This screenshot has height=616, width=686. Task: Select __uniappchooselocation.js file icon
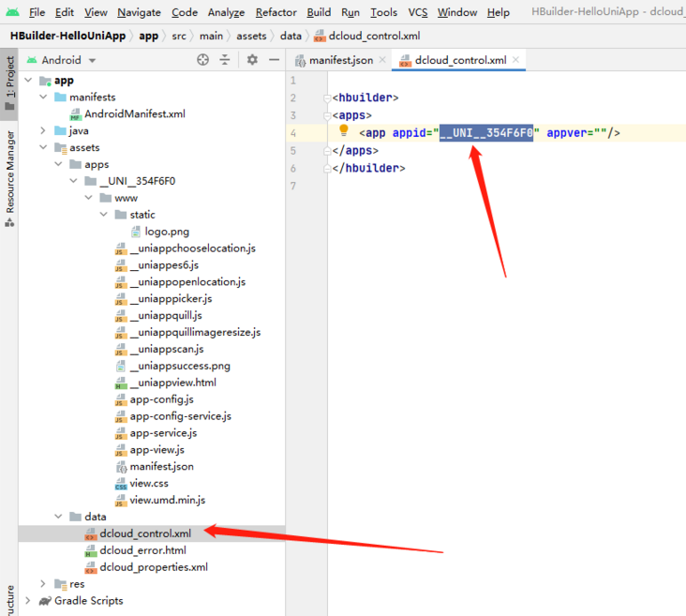[121, 248]
